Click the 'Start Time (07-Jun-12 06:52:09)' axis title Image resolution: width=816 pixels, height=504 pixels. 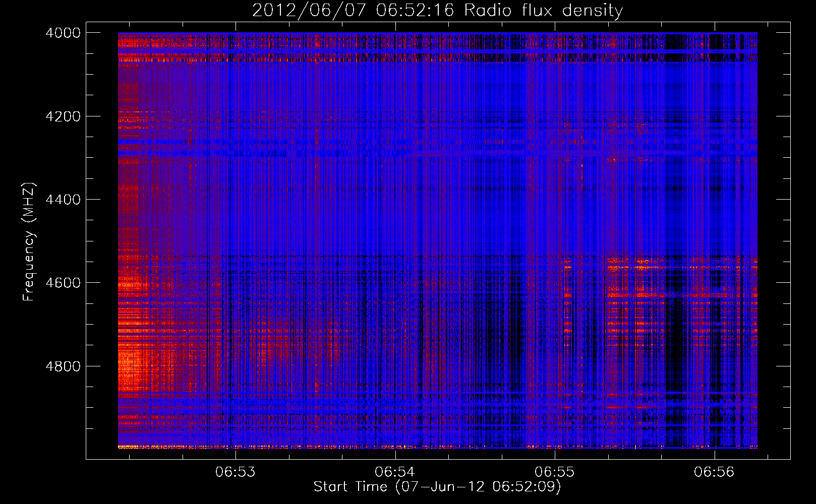(x=437, y=487)
